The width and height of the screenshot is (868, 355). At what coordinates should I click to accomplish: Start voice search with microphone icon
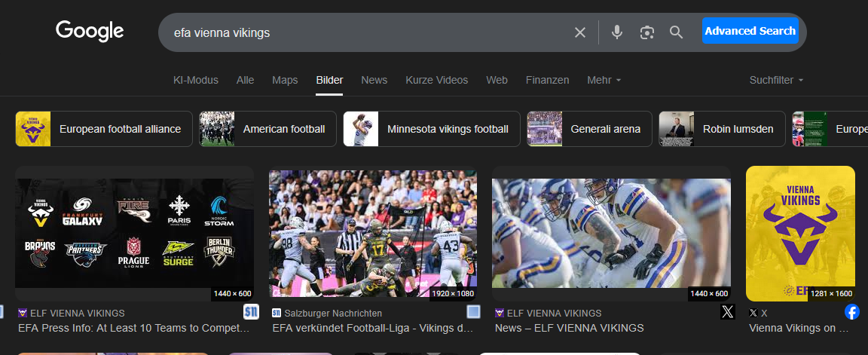point(616,32)
